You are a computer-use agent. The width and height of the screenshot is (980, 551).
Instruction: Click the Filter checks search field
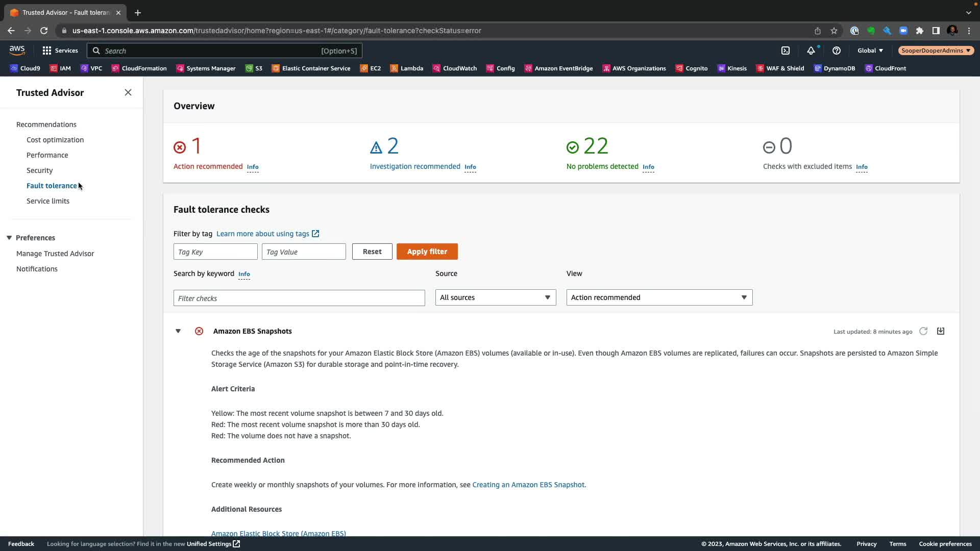point(299,298)
